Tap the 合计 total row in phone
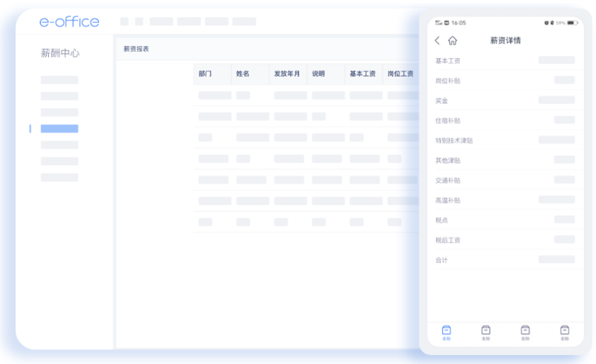Viewport: 596px width, 364px height. point(505,260)
